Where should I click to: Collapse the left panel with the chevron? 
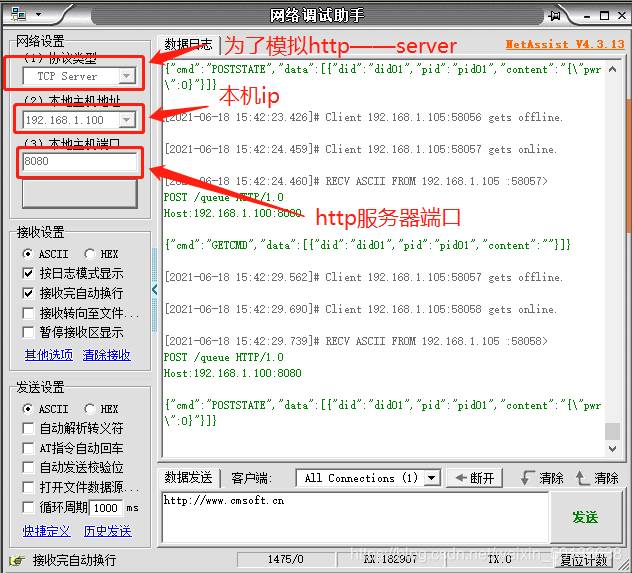click(155, 289)
